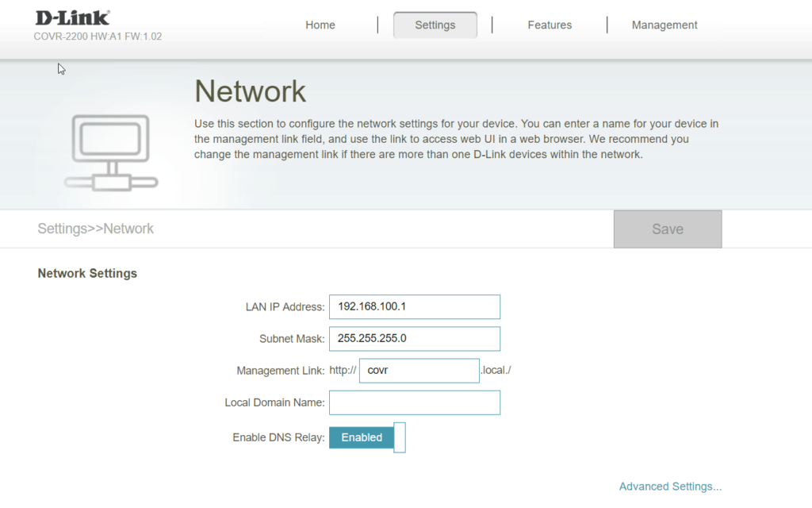The height and width of the screenshot is (508, 812).
Task: Click the Enable DNS Relay label
Action: 278,437
